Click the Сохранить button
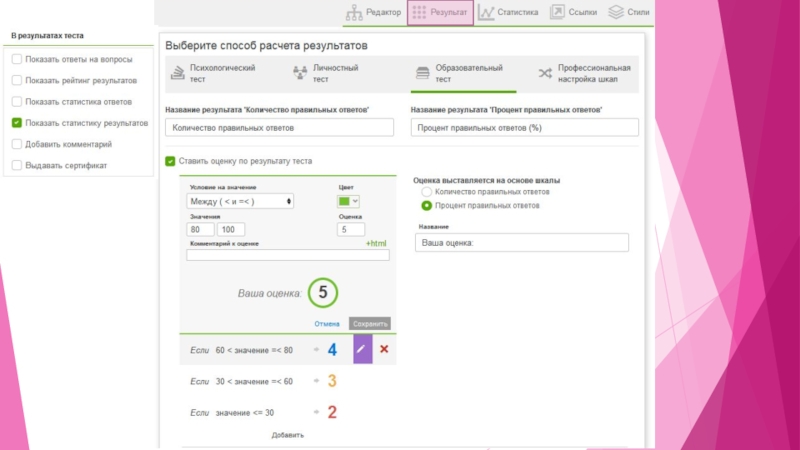Viewport: 800px width, 450px height. 370,324
